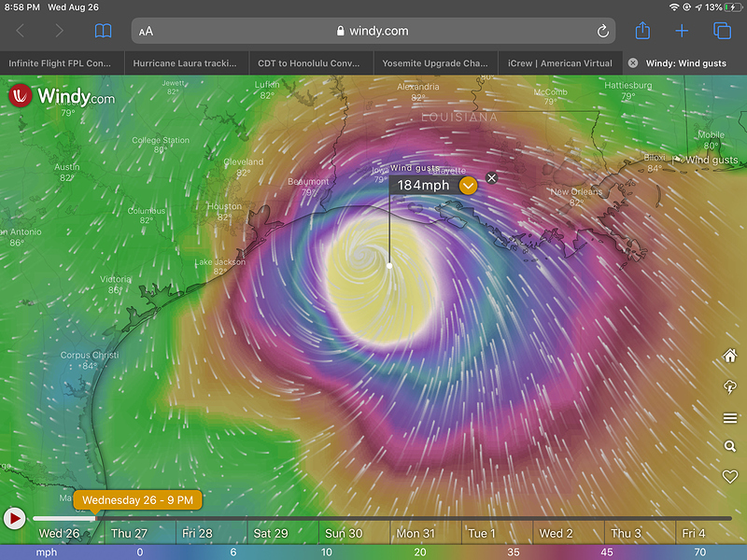Reload the windy.com page
This screenshot has width=747, height=560.
(x=602, y=31)
